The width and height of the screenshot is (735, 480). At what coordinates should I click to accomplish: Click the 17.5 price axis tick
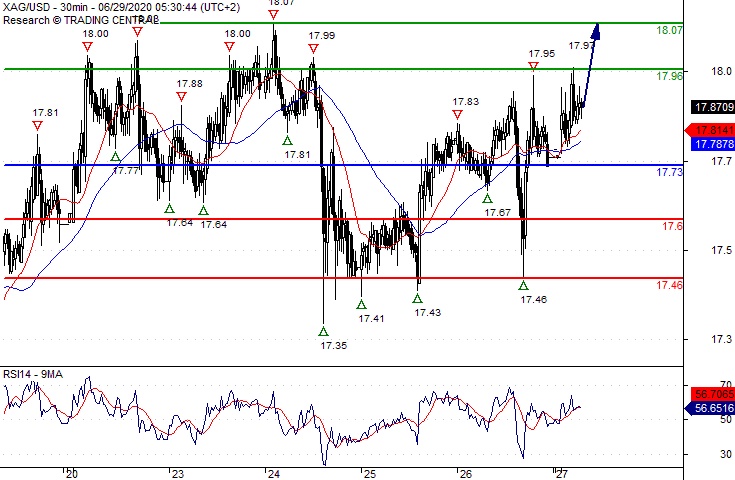point(722,250)
